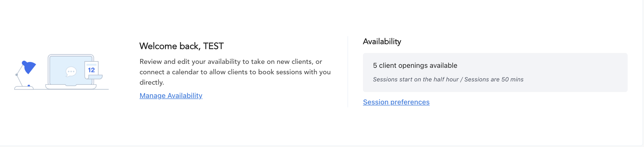The image size is (644, 147).
Task: Click the line beginning "connect a calendar"
Action: [235, 72]
